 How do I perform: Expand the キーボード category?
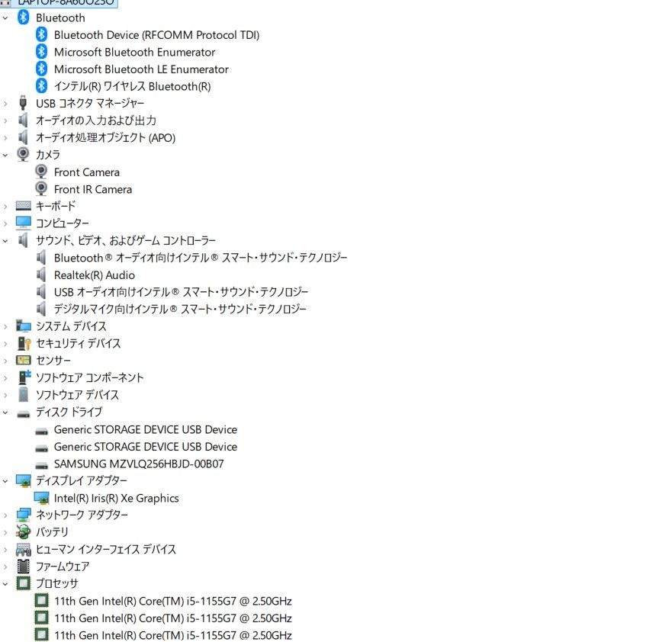coord(5,207)
